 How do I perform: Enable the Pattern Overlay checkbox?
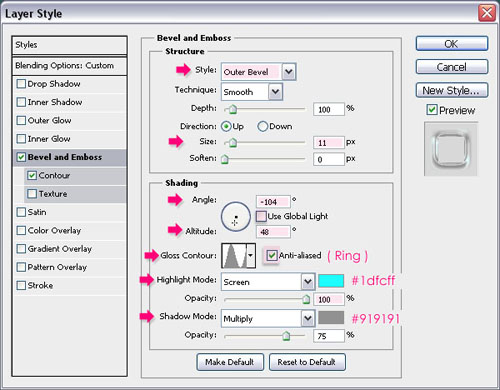[x=21, y=267]
